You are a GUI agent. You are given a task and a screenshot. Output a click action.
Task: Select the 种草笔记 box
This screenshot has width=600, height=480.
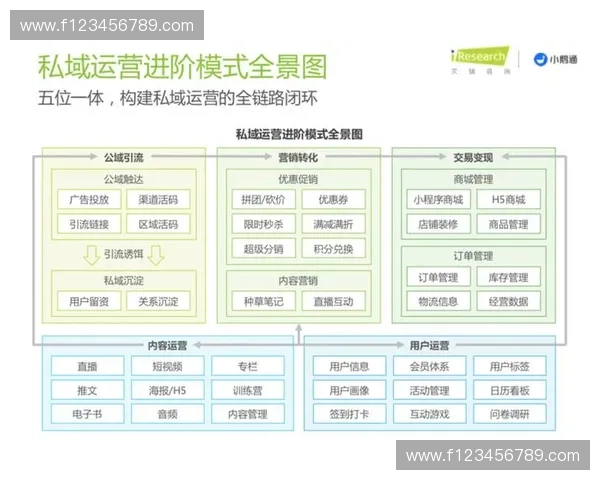point(264,301)
